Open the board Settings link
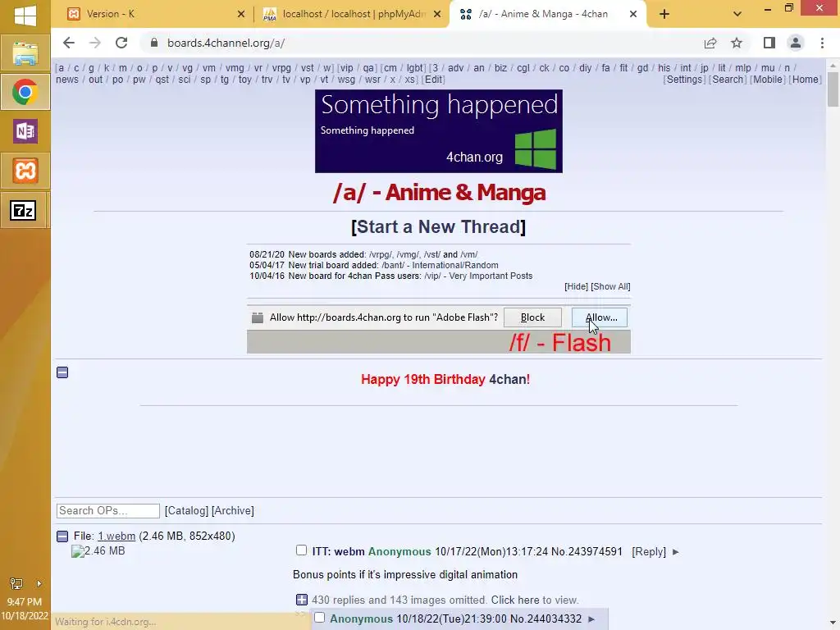 tap(684, 80)
